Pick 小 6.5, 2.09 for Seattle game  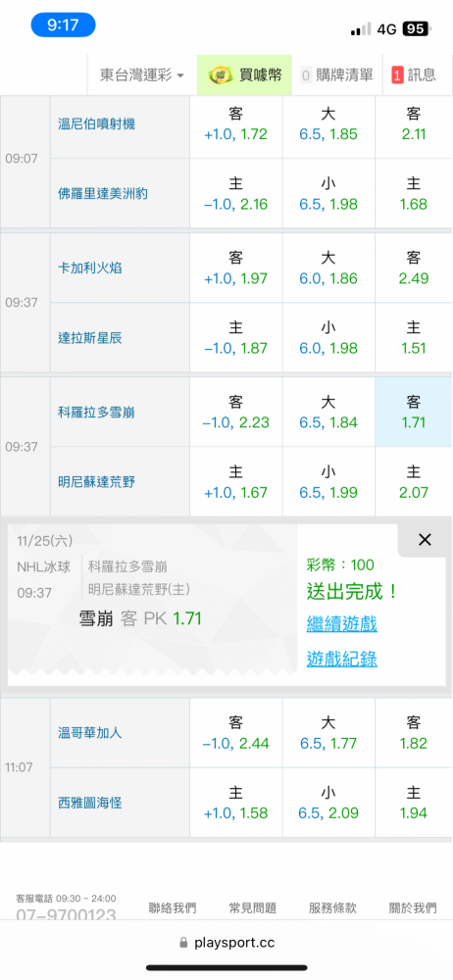click(x=328, y=803)
